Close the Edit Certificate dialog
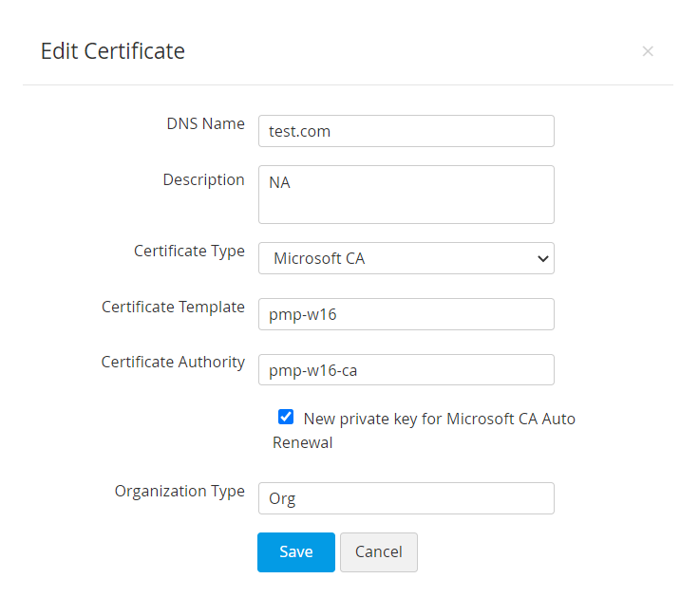The width and height of the screenshot is (699, 616). 648,51
